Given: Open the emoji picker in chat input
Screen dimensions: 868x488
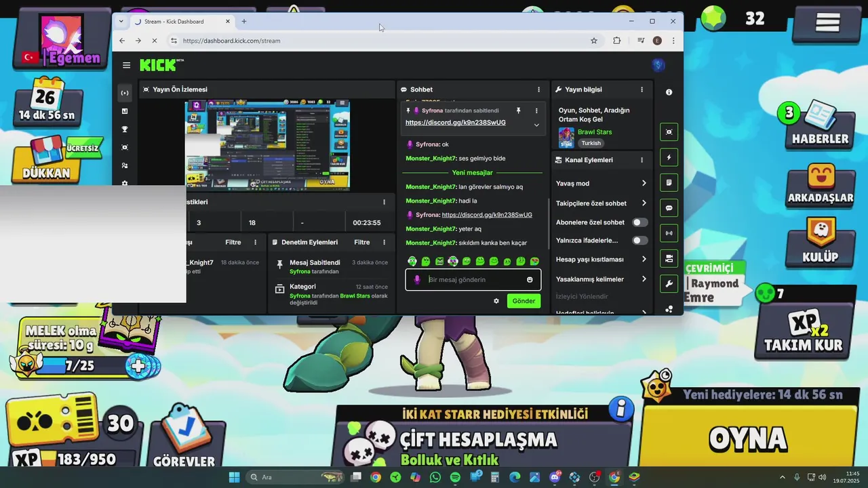Looking at the screenshot, I should click(530, 279).
